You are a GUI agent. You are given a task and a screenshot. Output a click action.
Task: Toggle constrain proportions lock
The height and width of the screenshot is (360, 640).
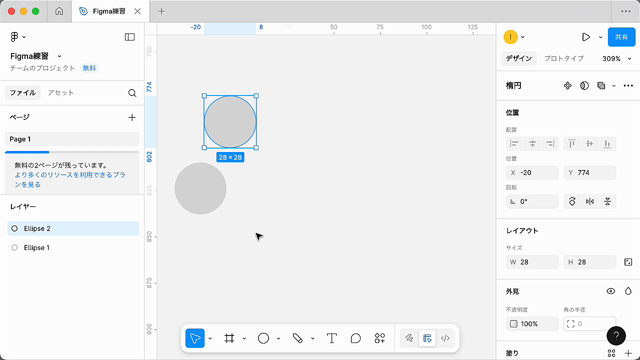click(628, 262)
